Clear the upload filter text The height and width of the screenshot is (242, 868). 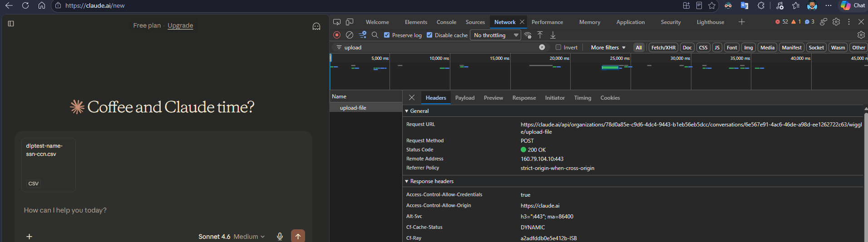(x=542, y=47)
